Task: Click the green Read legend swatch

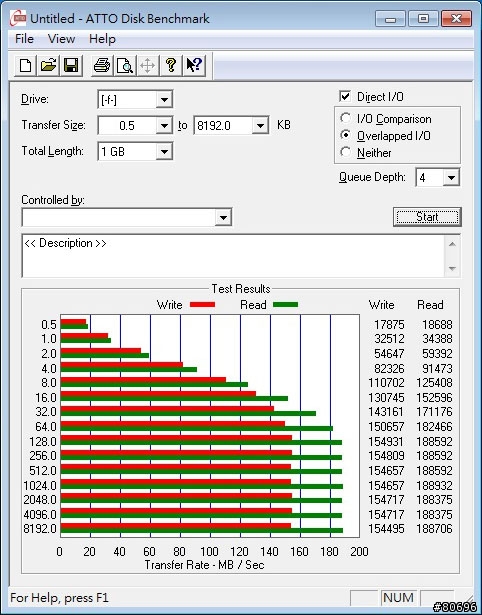Action: pos(286,304)
